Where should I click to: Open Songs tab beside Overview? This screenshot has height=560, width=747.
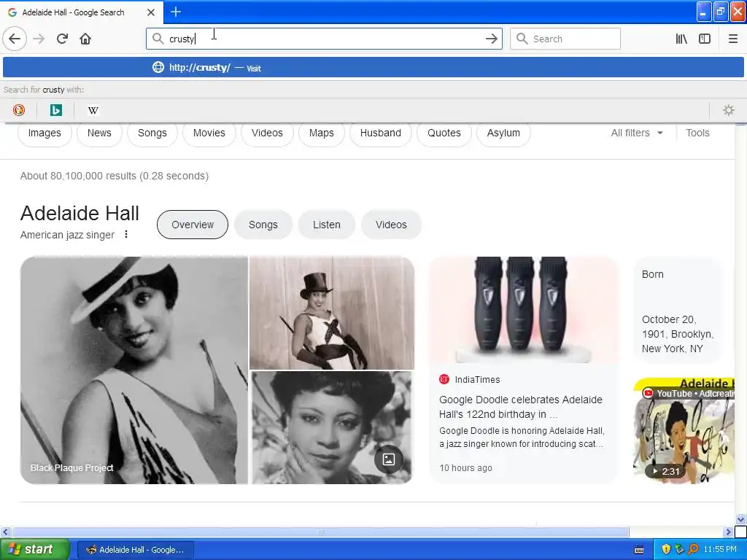[263, 225]
